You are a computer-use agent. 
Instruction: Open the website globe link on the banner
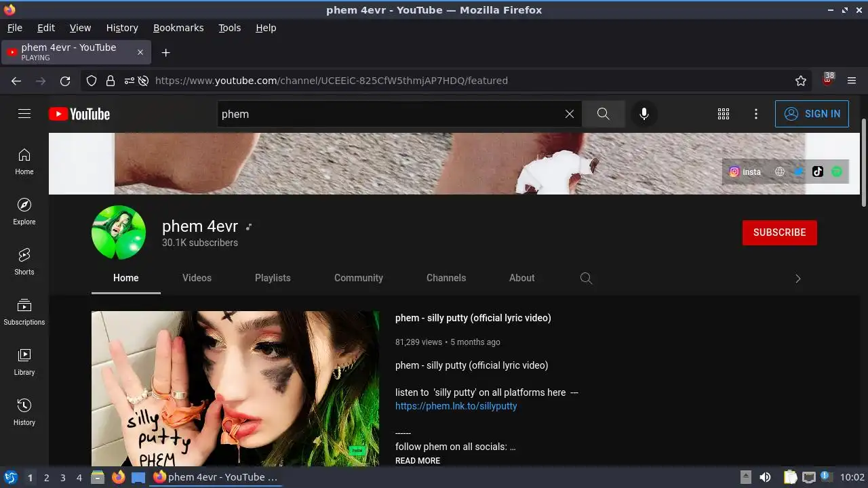780,171
